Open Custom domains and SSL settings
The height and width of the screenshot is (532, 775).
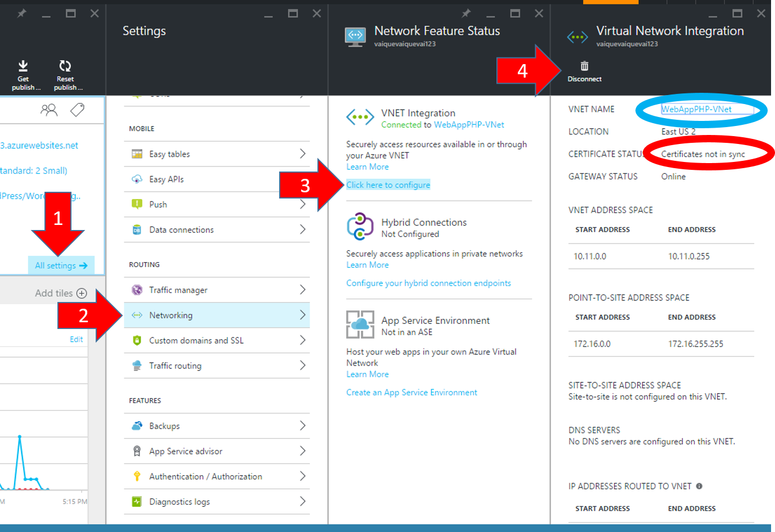point(217,340)
